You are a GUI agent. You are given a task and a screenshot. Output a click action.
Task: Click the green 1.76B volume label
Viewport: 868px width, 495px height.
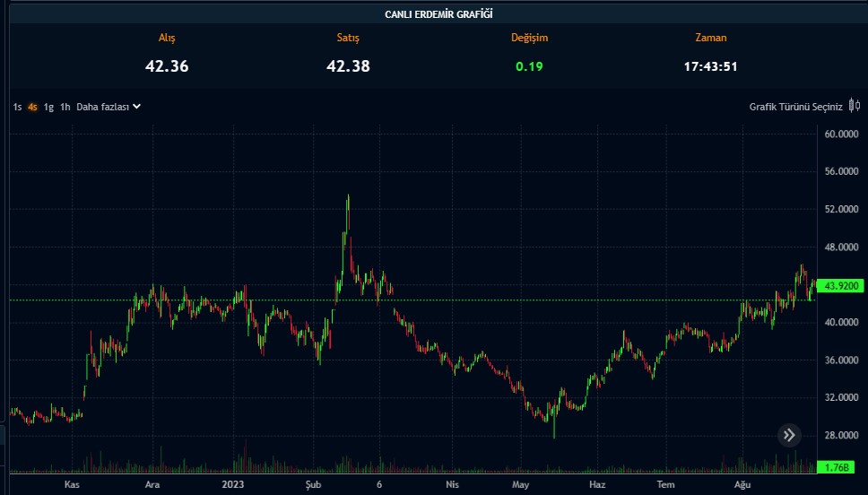[x=837, y=467]
